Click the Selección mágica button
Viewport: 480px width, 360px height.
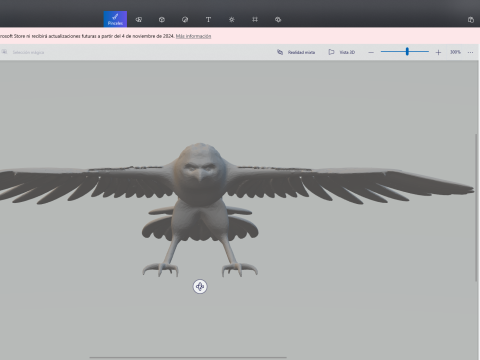pos(23,52)
